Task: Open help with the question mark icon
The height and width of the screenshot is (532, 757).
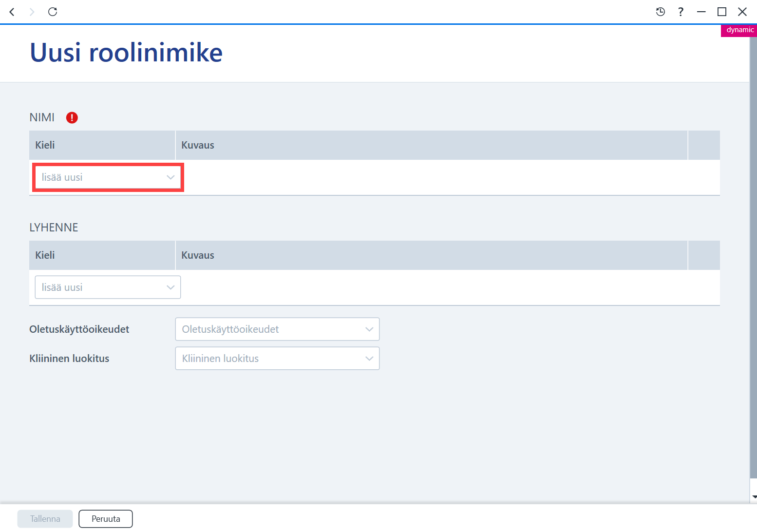Action: [681, 12]
